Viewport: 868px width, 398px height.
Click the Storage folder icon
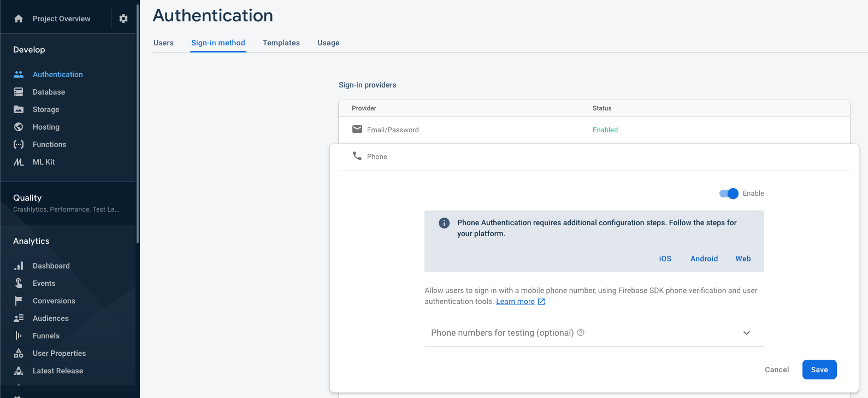[19, 109]
